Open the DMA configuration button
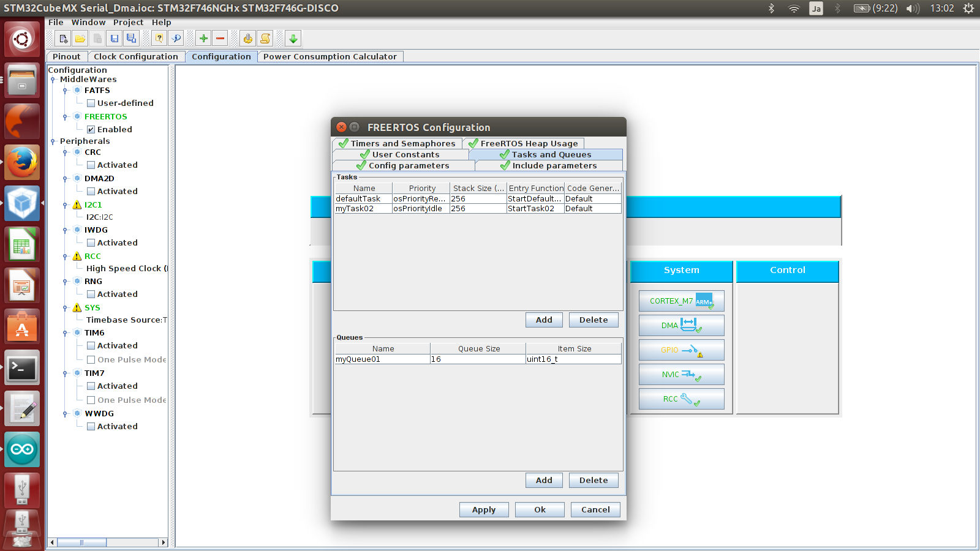 click(x=681, y=325)
